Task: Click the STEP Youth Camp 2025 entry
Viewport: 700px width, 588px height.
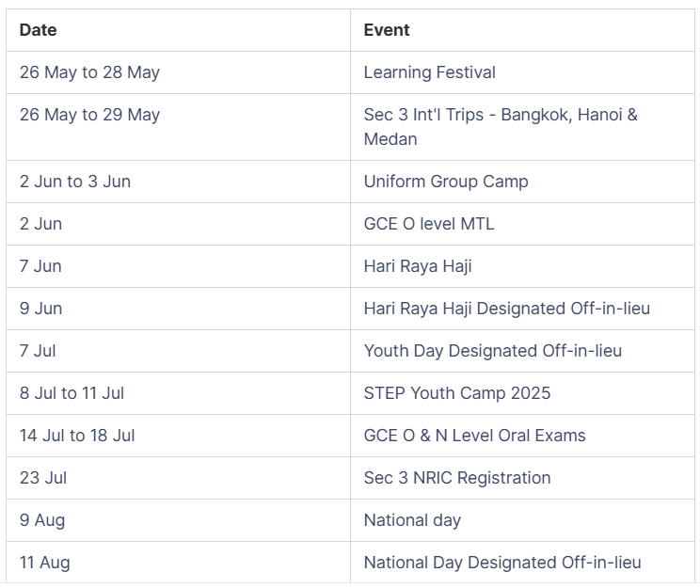Action: (457, 393)
